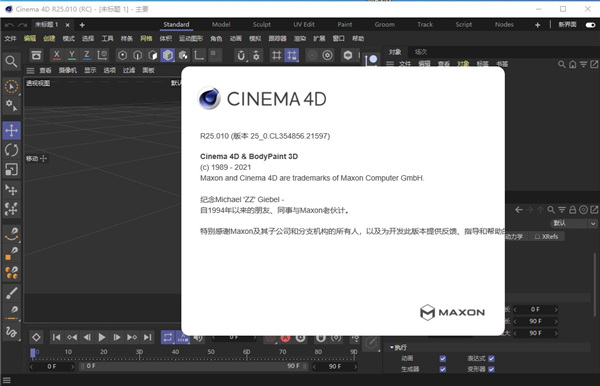The image size is (600, 386).
Task: Close the 未标题 1 document tab
Action: click(x=67, y=25)
